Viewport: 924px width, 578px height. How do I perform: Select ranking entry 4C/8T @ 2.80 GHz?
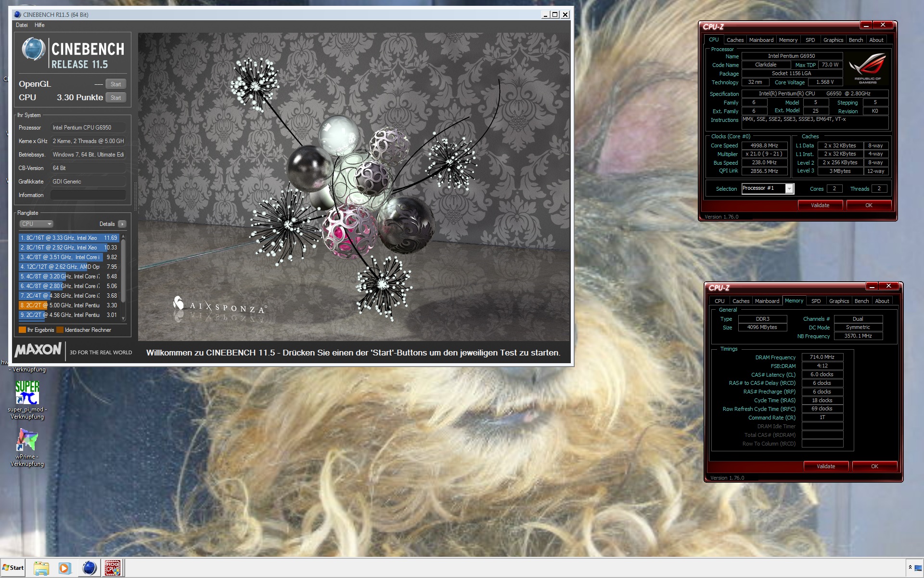pyautogui.click(x=69, y=286)
